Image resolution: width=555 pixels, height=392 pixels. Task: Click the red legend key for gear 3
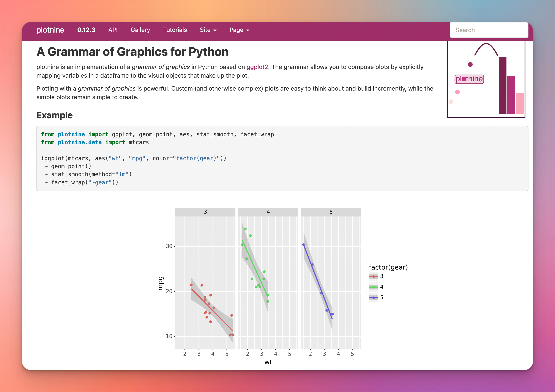tap(374, 276)
